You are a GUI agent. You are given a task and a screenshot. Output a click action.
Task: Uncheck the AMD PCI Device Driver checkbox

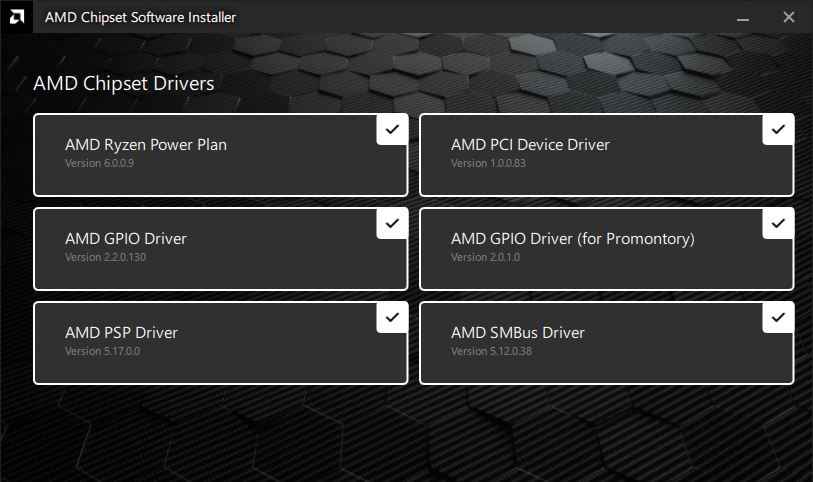tap(778, 130)
